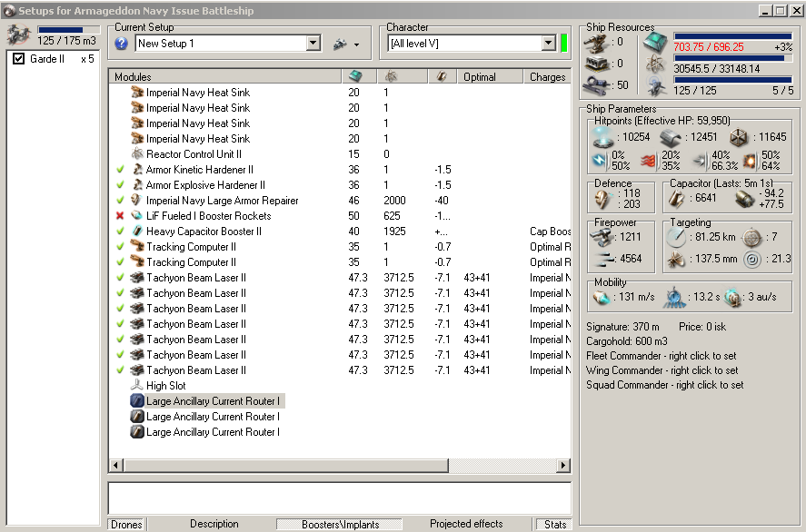Click the horizontal scrollbar left arrow

(115, 465)
